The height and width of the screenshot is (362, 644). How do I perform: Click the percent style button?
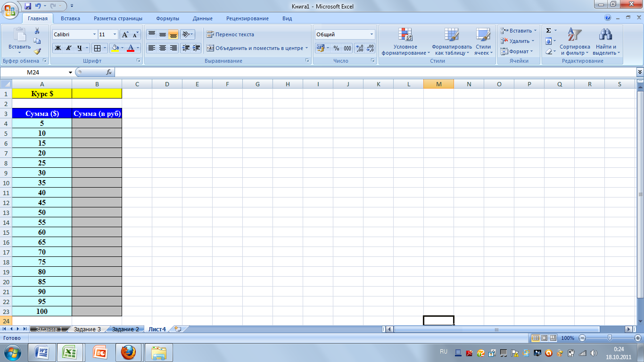(336, 48)
